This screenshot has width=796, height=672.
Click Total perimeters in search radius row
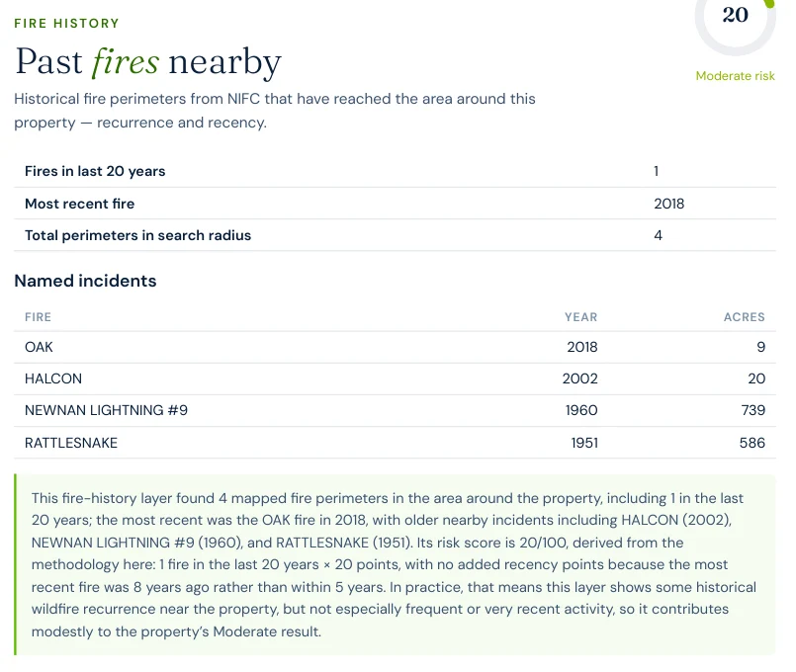click(x=395, y=235)
